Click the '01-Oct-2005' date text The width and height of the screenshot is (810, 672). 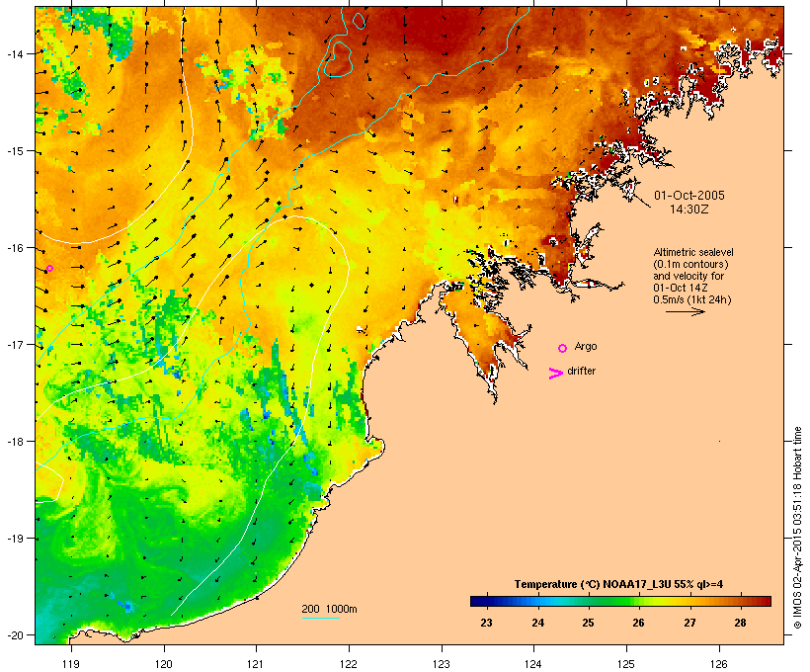pos(689,196)
